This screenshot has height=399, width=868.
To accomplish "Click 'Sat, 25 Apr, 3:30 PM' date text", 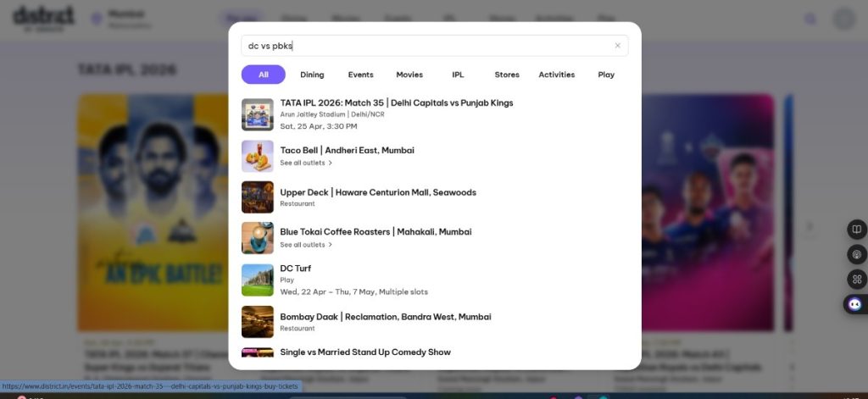I will [319, 126].
